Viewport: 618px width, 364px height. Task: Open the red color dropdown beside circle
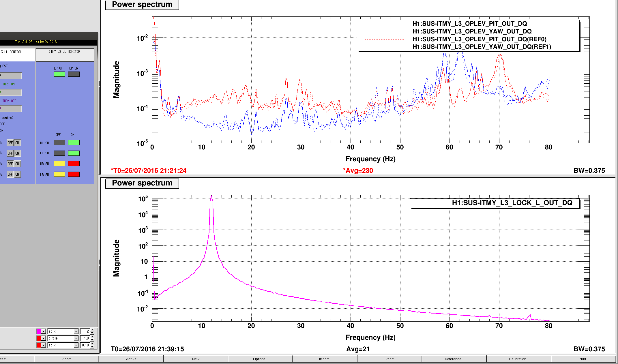[44, 338]
